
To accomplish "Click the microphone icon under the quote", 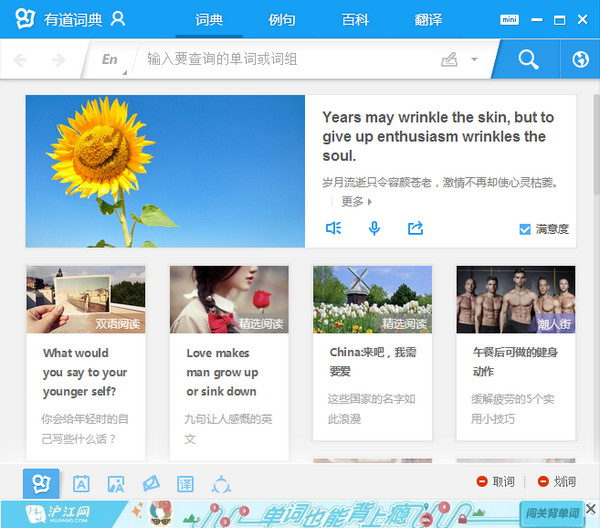I will (374, 229).
